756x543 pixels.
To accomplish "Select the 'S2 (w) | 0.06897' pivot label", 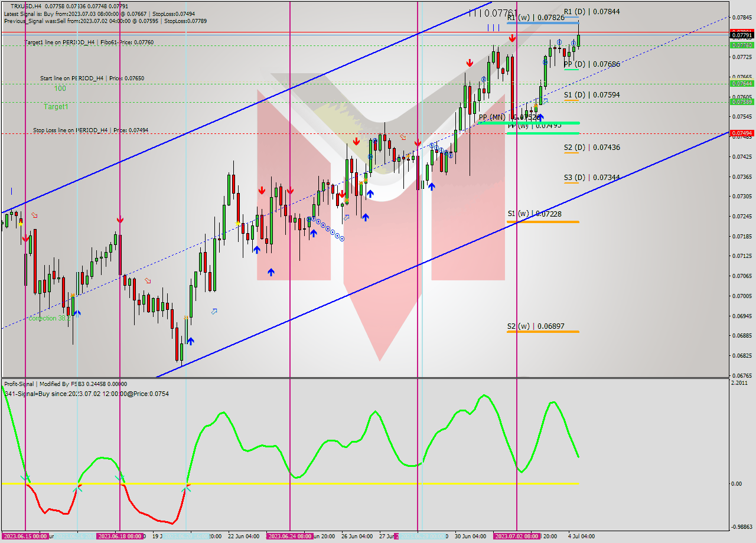I will (535, 326).
